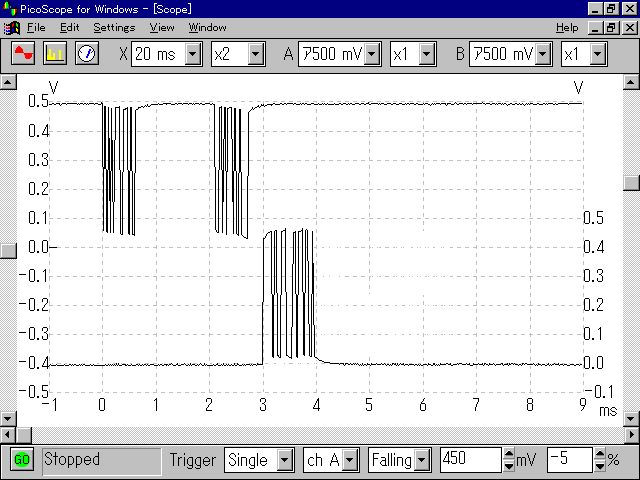640x480 pixels.
Task: Open the meter view icon
Action: tap(87, 53)
